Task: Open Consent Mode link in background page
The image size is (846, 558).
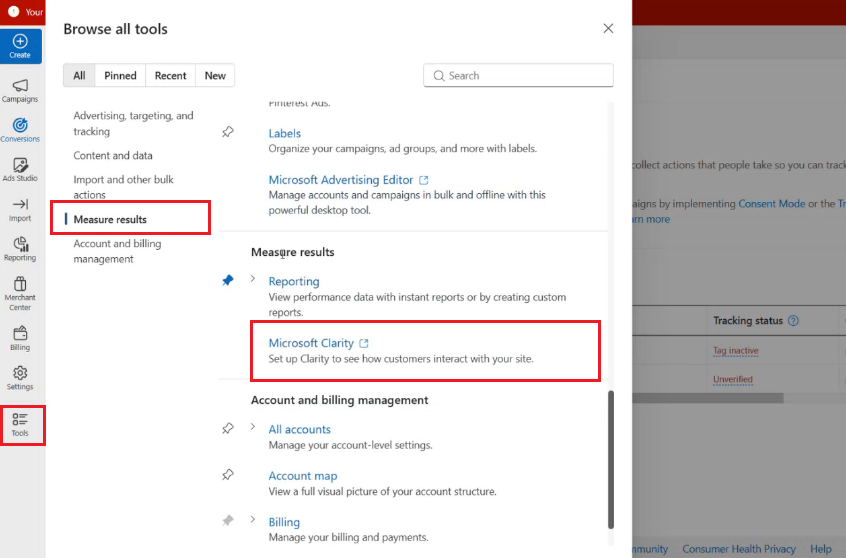Action: (x=771, y=204)
